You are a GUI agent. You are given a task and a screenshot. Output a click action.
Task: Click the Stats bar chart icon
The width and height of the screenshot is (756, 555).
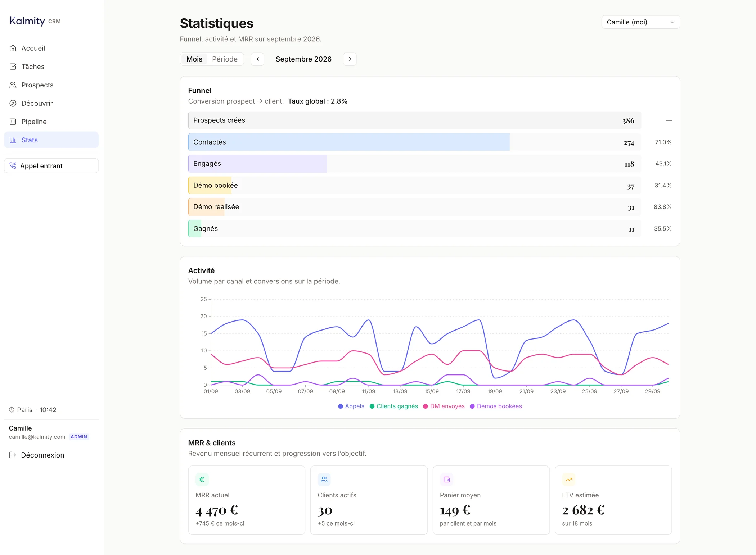click(13, 140)
